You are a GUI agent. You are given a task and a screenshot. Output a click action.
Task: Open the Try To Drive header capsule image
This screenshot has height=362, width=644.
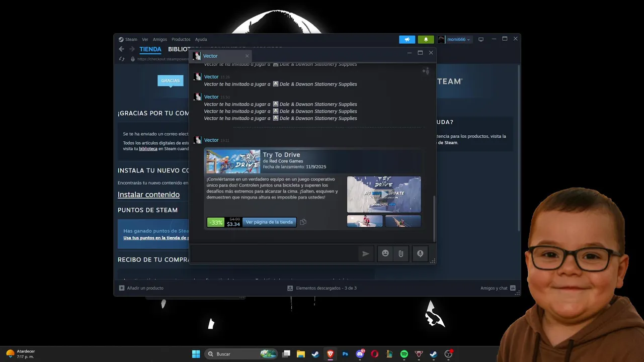click(233, 161)
